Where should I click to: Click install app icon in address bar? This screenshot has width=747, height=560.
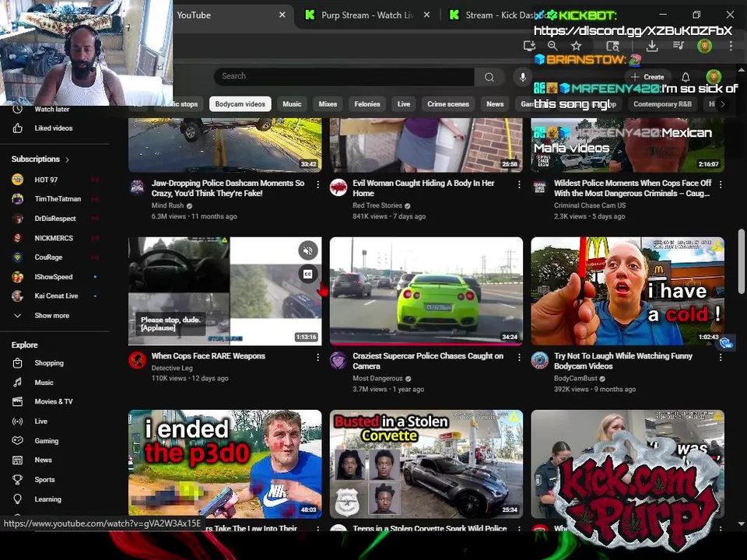point(529,46)
